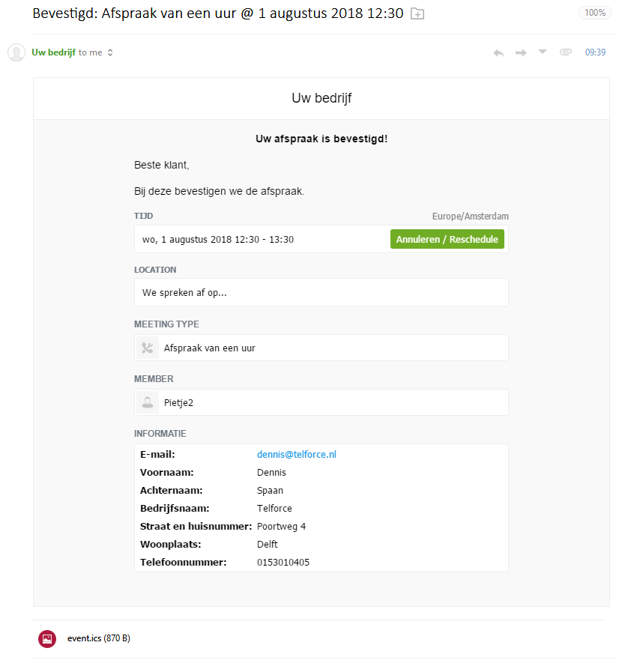Open the dennis@telforce.nl email link
Screen dimensions: 619x672
297,455
